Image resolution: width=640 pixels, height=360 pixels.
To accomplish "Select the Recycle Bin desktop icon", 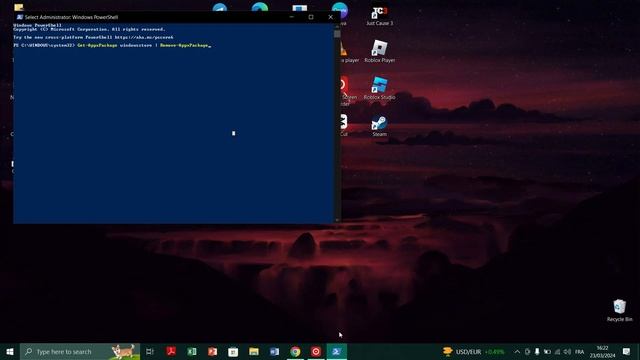I will (619, 310).
